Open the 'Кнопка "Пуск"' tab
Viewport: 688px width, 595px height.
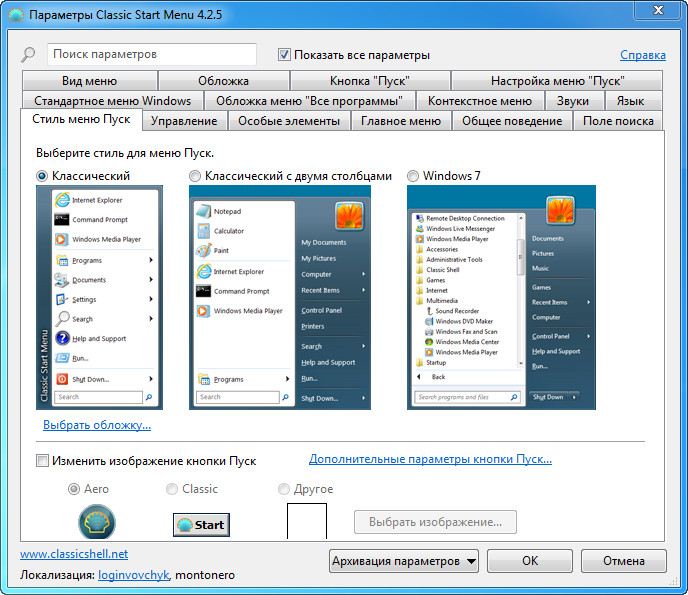369,81
